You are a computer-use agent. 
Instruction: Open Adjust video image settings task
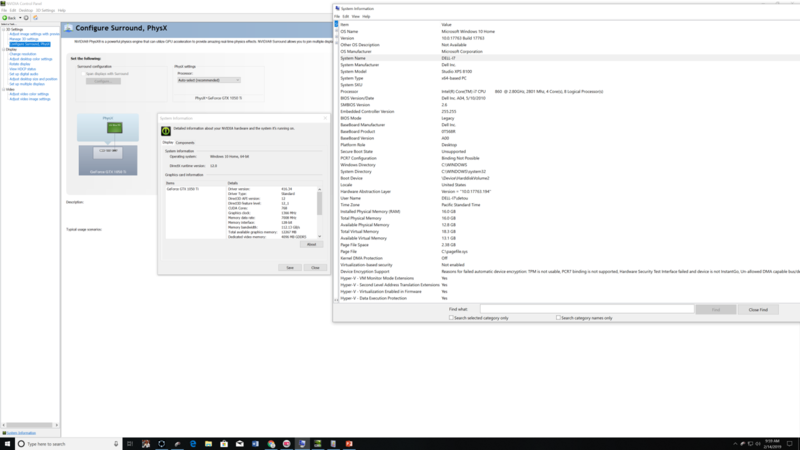pyautogui.click(x=30, y=99)
